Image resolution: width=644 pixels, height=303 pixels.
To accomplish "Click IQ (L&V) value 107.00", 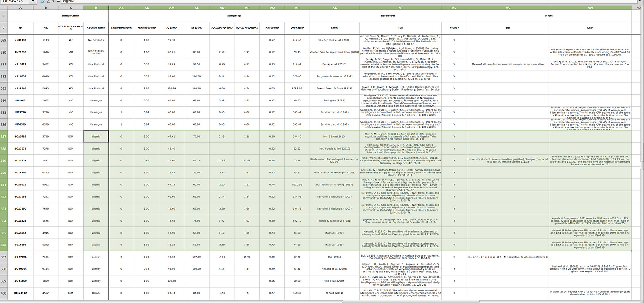I will point(197,257).
